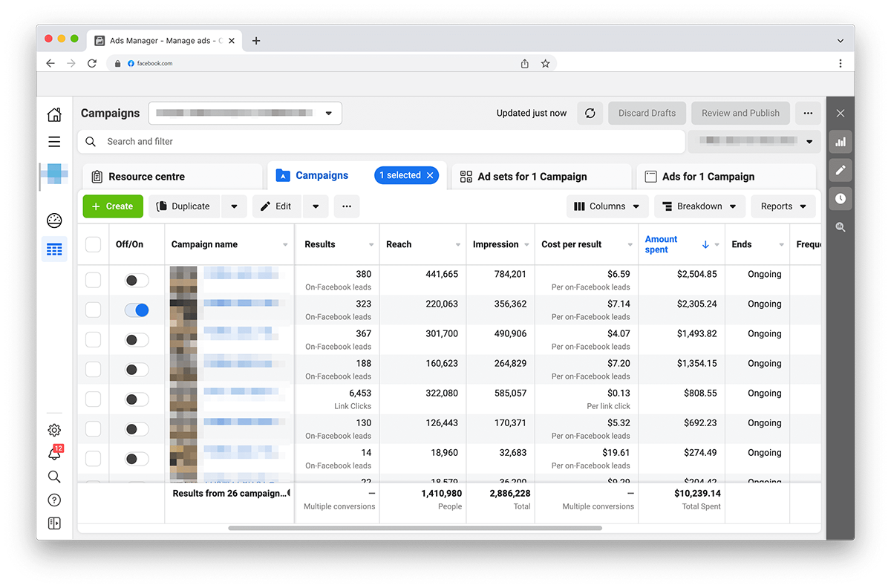Click the horizontal table scrollbar
Screen dimensions: 891x588
(415, 528)
